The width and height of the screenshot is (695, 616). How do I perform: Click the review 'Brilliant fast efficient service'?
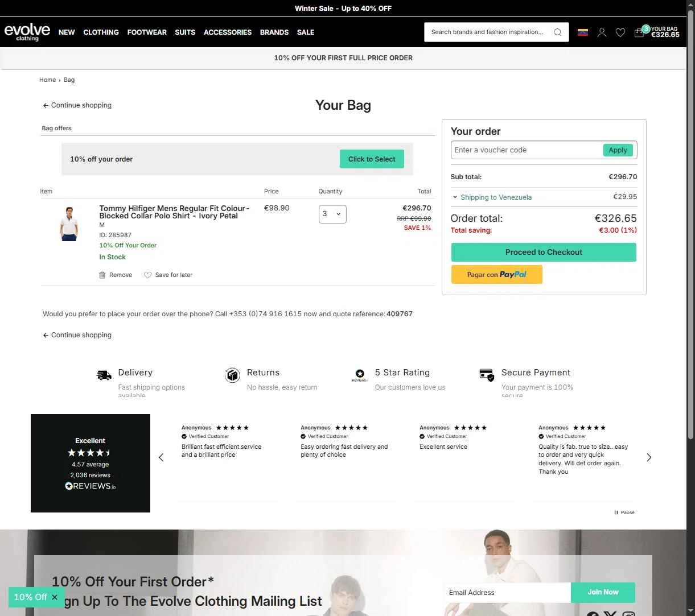pos(221,450)
